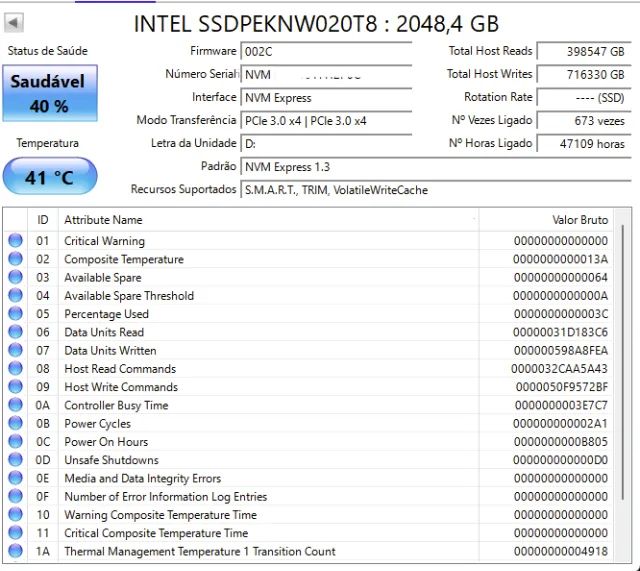This screenshot has height=571, width=640.
Task: Select raw value 0000050F9572BF
Action: point(562,387)
